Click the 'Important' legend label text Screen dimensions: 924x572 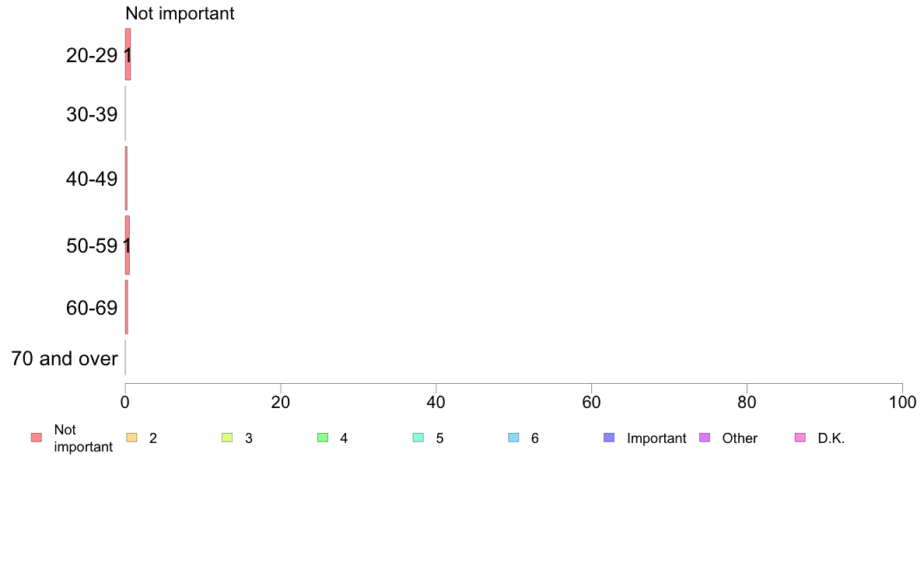click(656, 438)
